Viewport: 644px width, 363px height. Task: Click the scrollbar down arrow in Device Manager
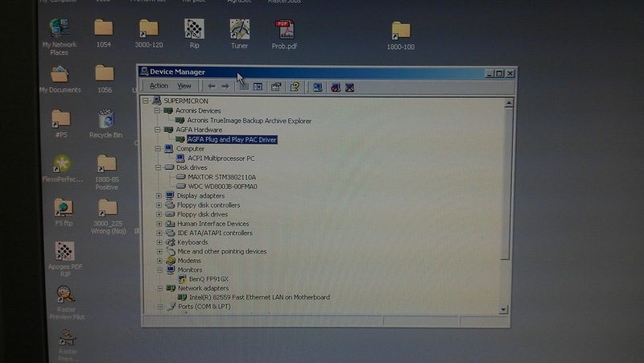coord(504,310)
